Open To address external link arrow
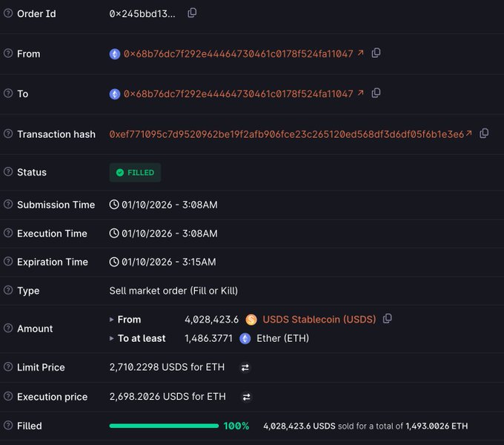Viewport: 504px width, 445px height. [361, 93]
